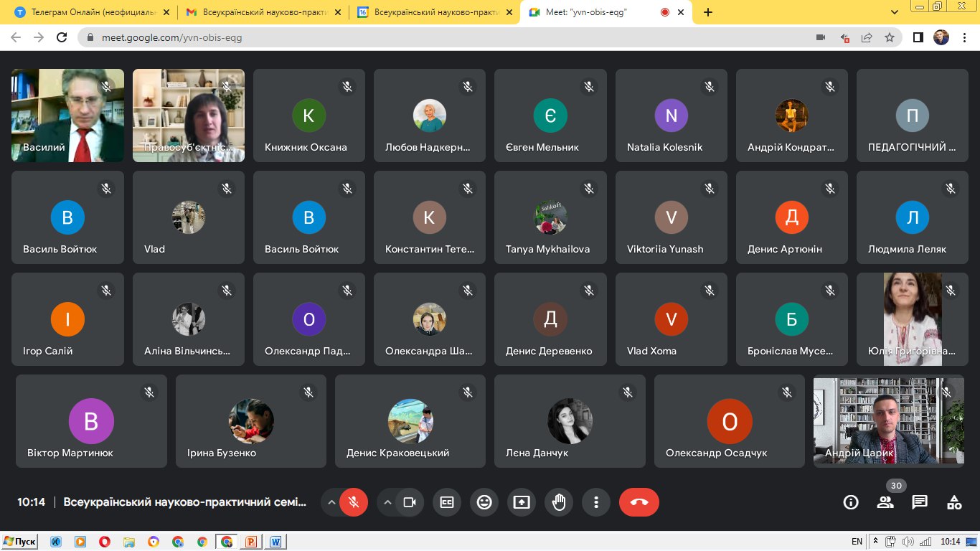Viewport: 980px width, 551px height.
Task: Click the Present screen button
Action: (522, 502)
